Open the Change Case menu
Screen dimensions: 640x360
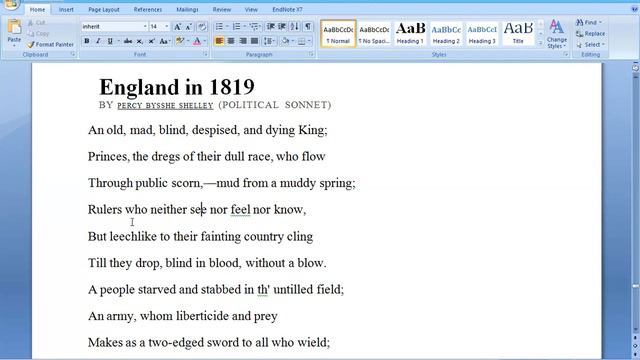tap(164, 41)
